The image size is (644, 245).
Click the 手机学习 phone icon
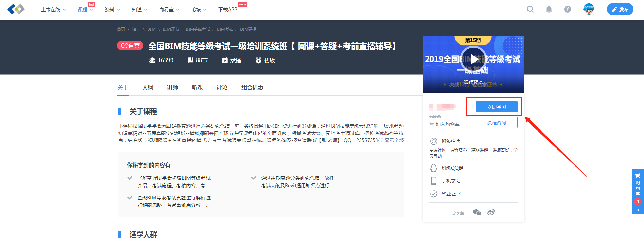click(x=434, y=181)
